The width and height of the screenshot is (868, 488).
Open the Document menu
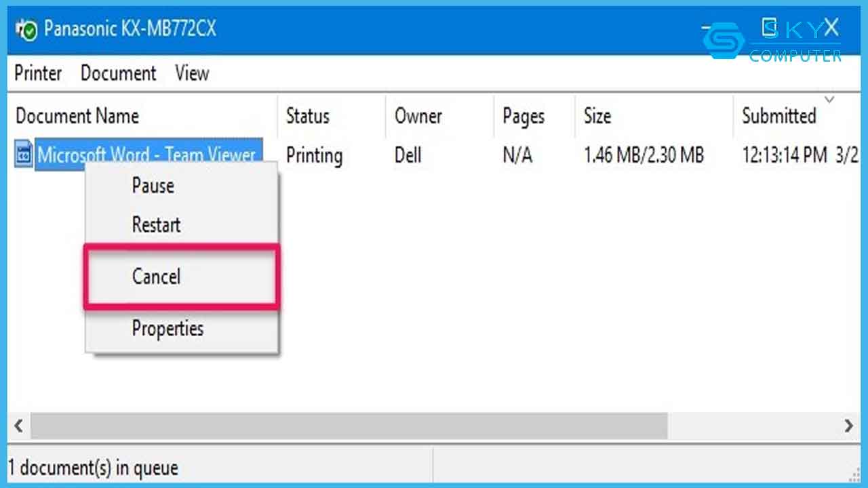tap(119, 73)
